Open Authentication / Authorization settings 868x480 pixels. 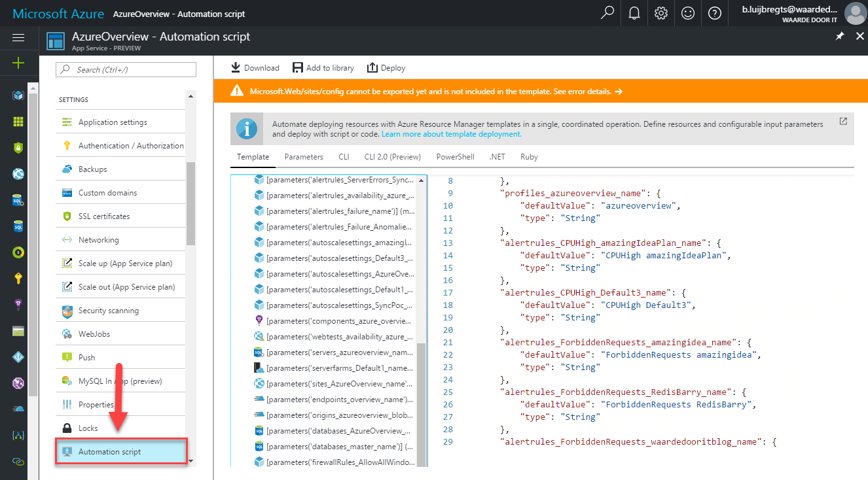120,146
